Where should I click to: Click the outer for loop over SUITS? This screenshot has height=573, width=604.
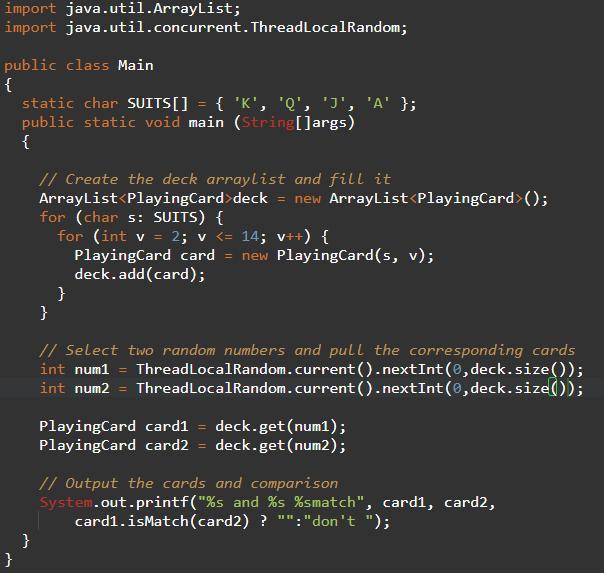tap(131, 217)
